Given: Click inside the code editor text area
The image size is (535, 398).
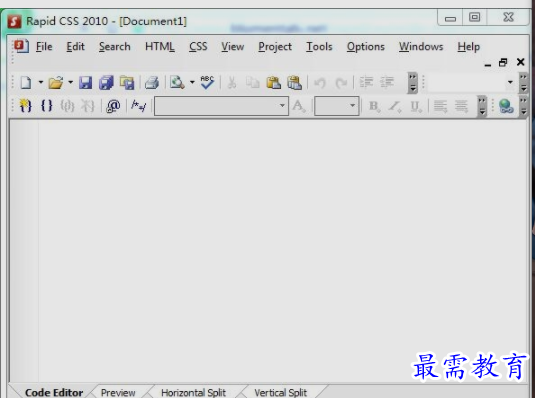Looking at the screenshot, I should (283, 251).
